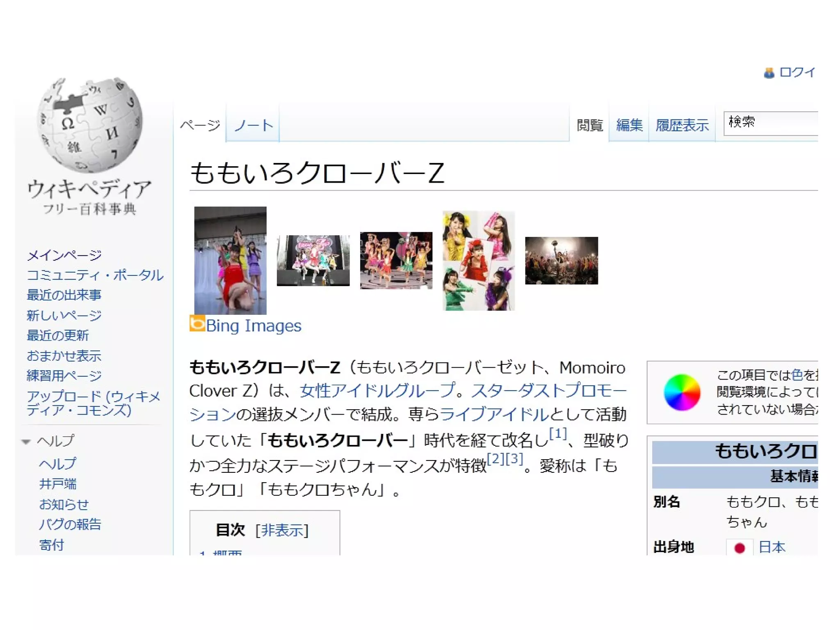
Task: Hide the table of contents via 非表示
Action: tap(282, 530)
